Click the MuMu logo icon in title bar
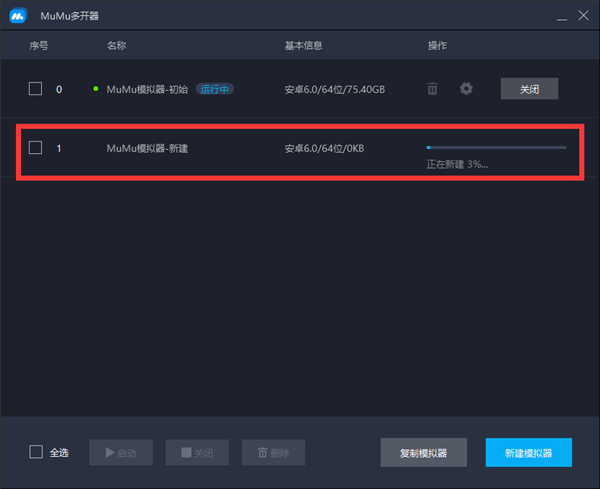The height and width of the screenshot is (489, 600). pos(18,16)
